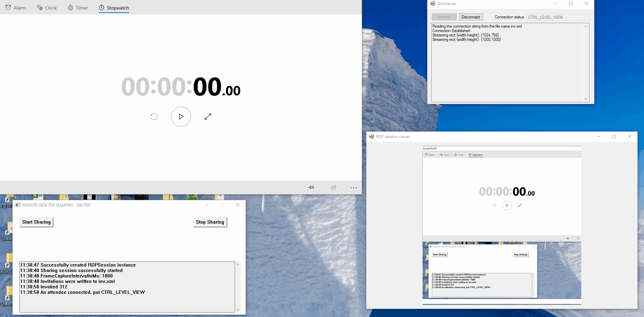The width and height of the screenshot is (644, 317).
Task: Select the Stopwatch tab inside the RDP session viewer
Action: point(476,154)
